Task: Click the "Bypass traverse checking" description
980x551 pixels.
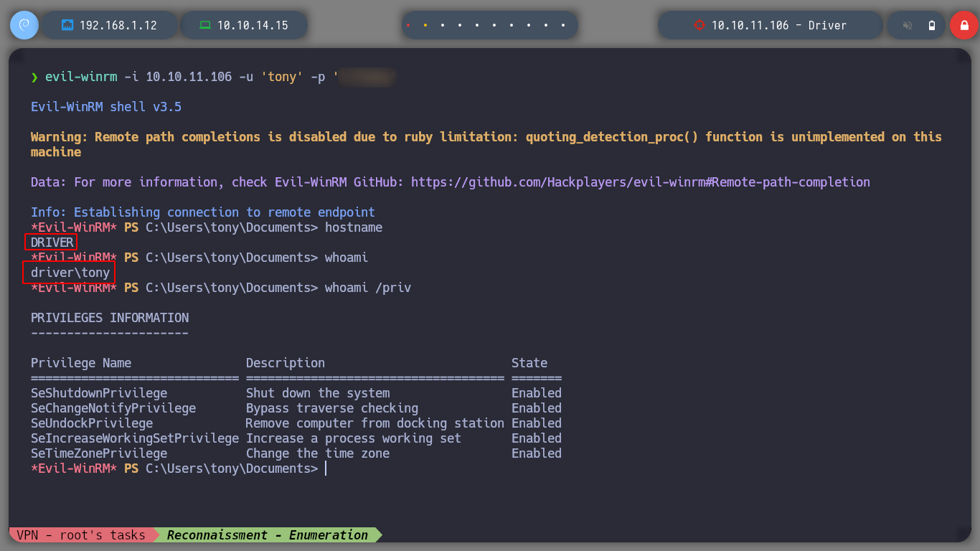Action: click(332, 408)
